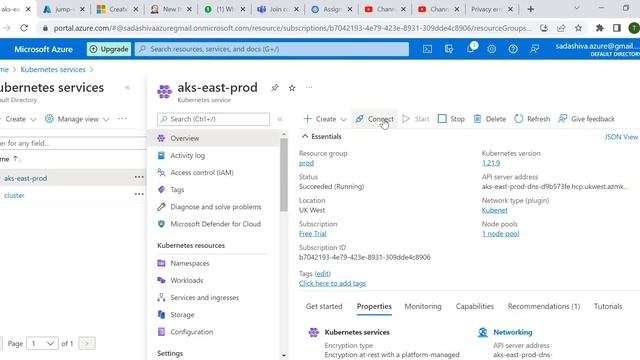Click Refresh in the cluster toolbar
This screenshot has width=640, height=360.
(532, 119)
